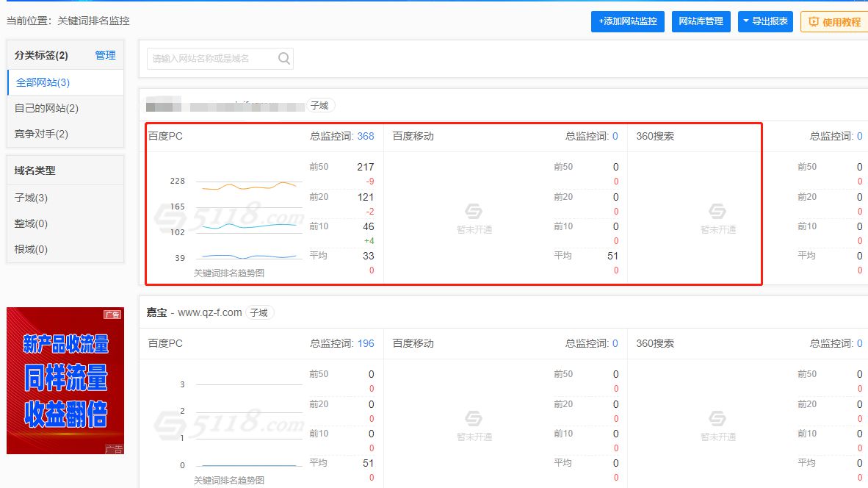Open 网站库管理
868x488 pixels.
pyautogui.click(x=701, y=21)
